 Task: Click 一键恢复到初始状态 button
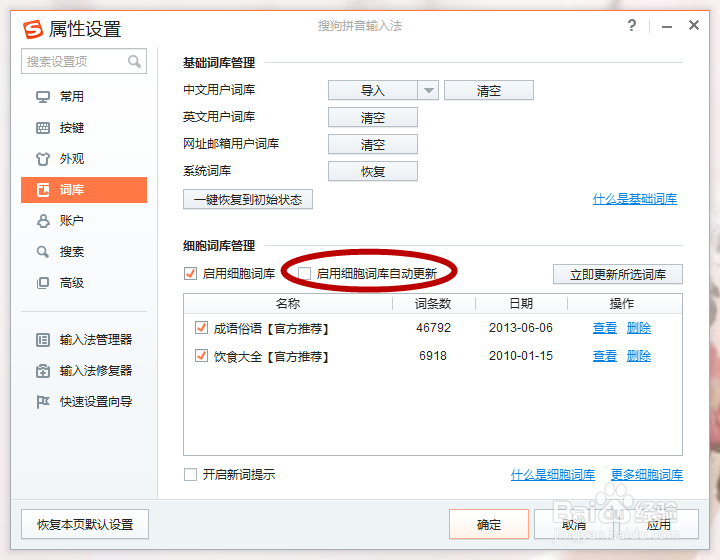click(x=248, y=199)
